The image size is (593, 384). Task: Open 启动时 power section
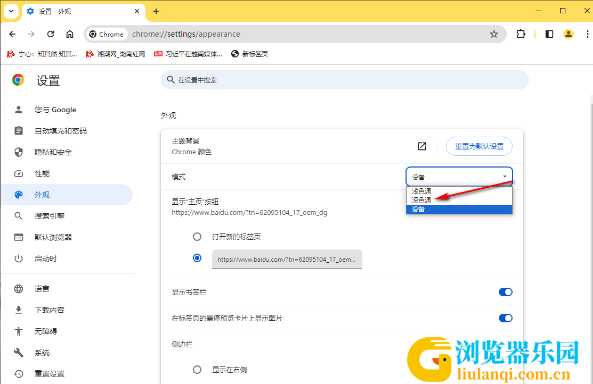67,259
